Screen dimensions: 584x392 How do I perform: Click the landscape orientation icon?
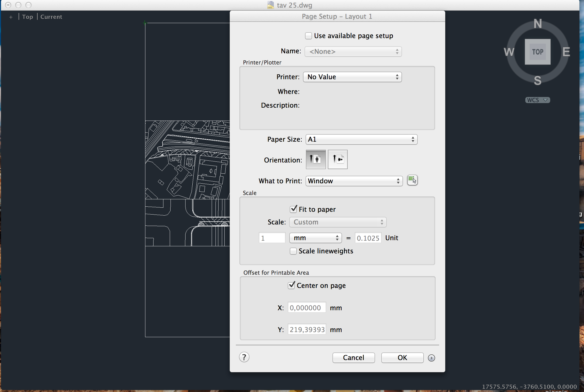point(337,159)
